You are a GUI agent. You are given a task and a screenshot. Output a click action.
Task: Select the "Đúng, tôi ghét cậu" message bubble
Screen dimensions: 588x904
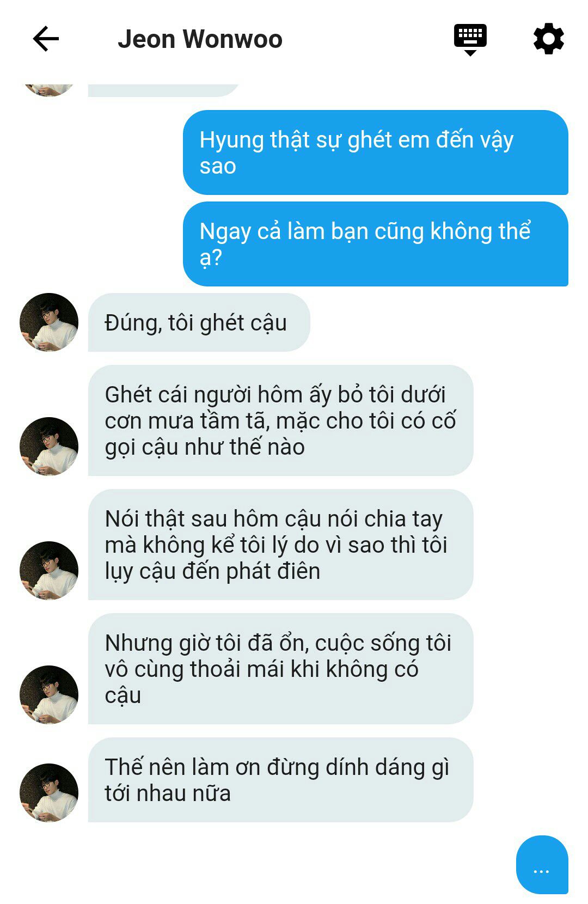point(199,322)
